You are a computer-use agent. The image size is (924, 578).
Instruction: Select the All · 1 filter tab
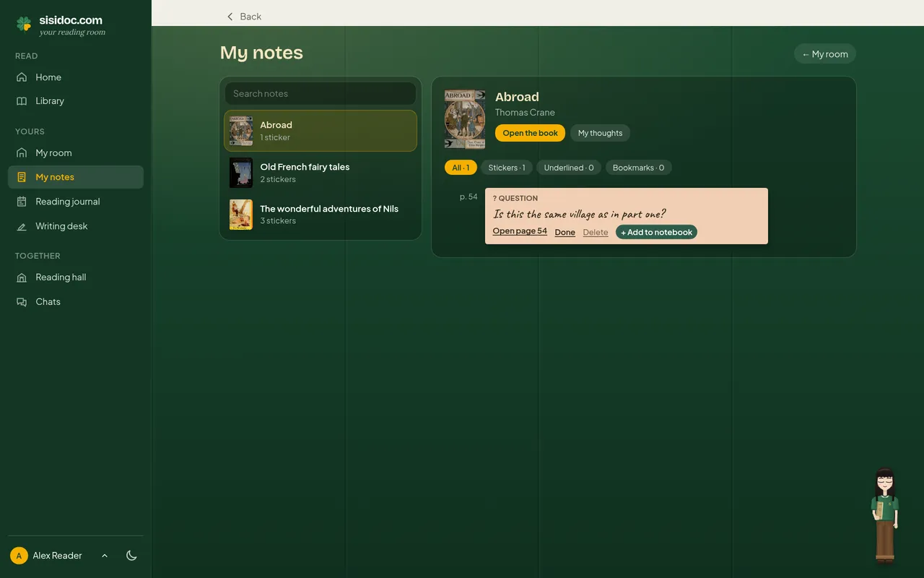[461, 168]
